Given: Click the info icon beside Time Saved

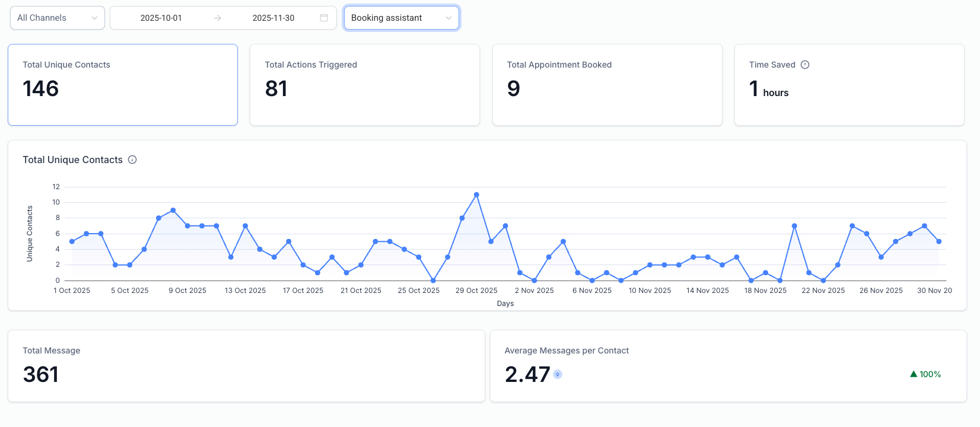Looking at the screenshot, I should 805,65.
